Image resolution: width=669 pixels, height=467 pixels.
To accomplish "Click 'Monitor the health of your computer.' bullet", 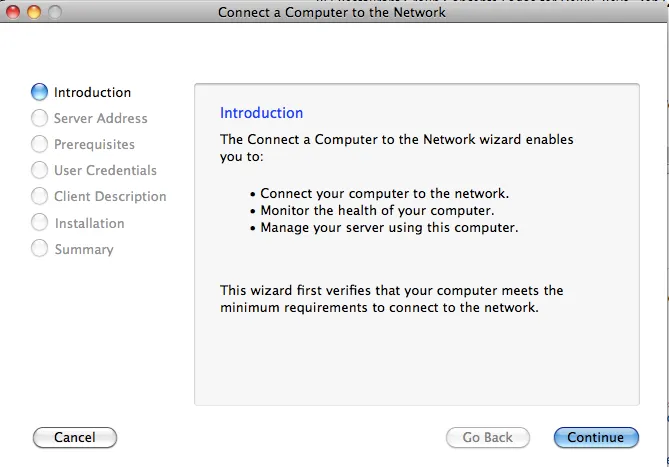I will [x=372, y=211].
